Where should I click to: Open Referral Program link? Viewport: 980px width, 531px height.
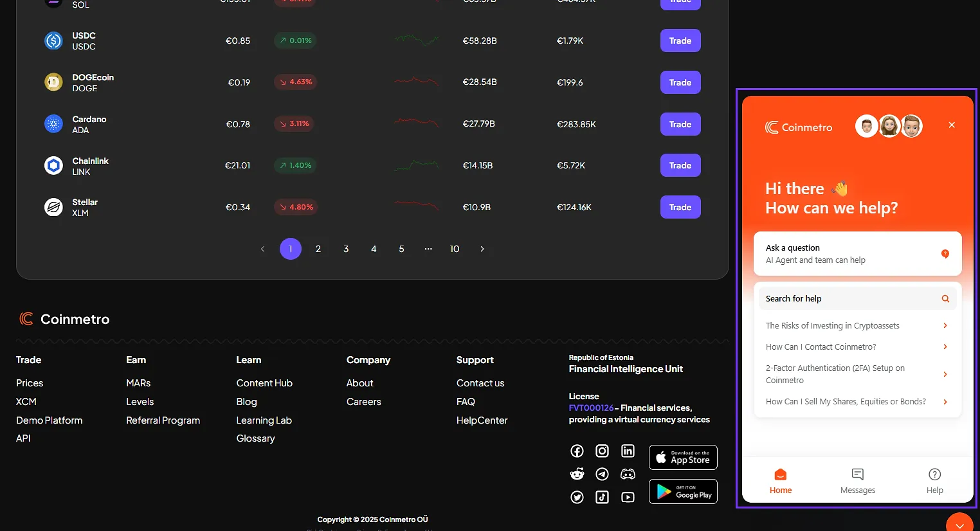(x=163, y=420)
